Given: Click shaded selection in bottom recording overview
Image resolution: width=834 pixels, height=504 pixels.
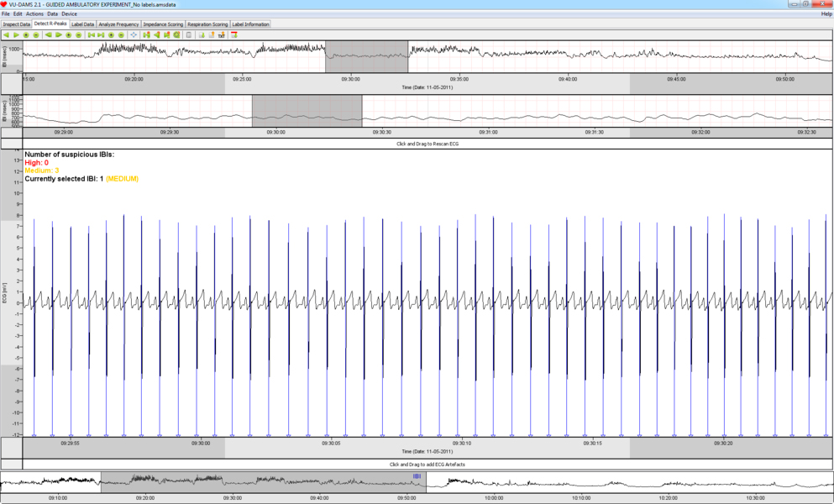Looking at the screenshot, I should [x=263, y=481].
